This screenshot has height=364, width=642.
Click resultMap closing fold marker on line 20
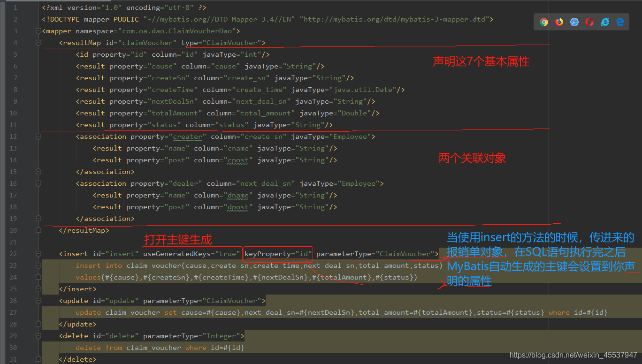38,230
